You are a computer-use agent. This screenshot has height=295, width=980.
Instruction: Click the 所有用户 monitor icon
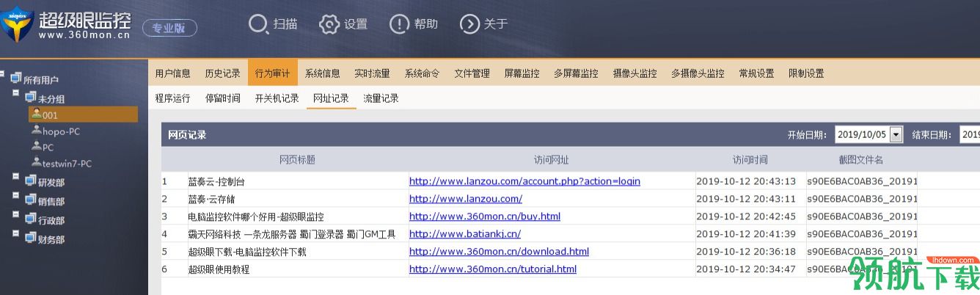click(16, 79)
